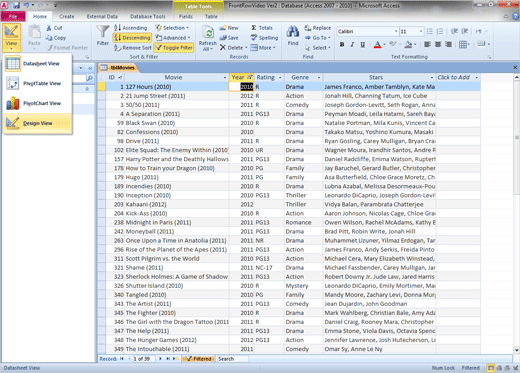Open the Advanced filter dropdown
This screenshot has height=373, width=520.
click(173, 38)
